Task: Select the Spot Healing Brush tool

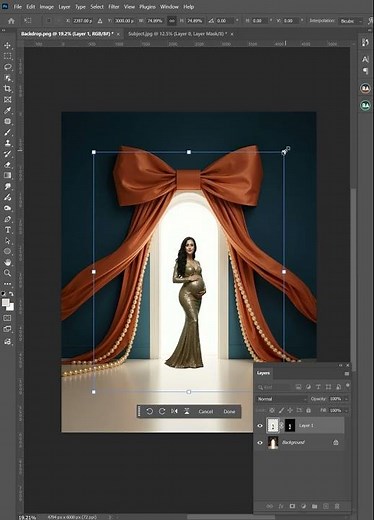Action: [7, 121]
